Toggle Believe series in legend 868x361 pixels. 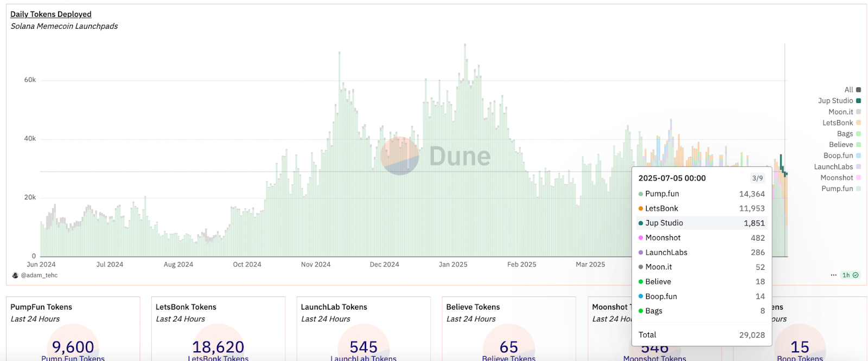pos(845,145)
